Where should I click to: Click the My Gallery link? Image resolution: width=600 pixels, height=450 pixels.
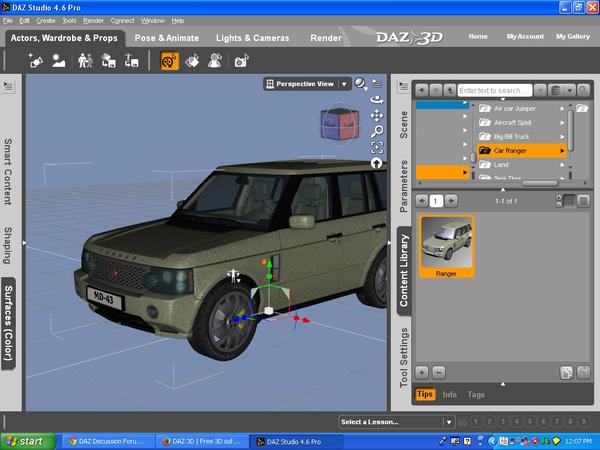[573, 36]
